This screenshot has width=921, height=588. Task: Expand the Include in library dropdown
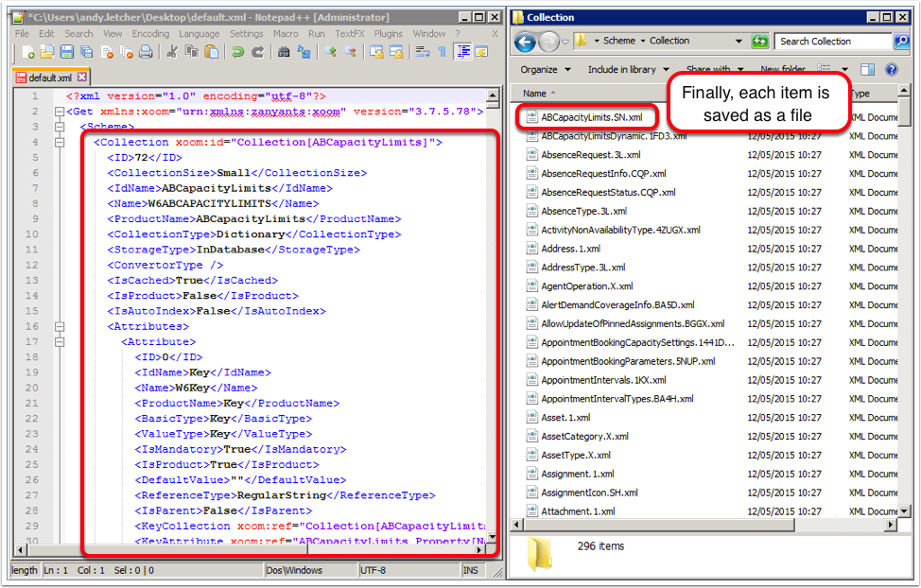[628, 70]
